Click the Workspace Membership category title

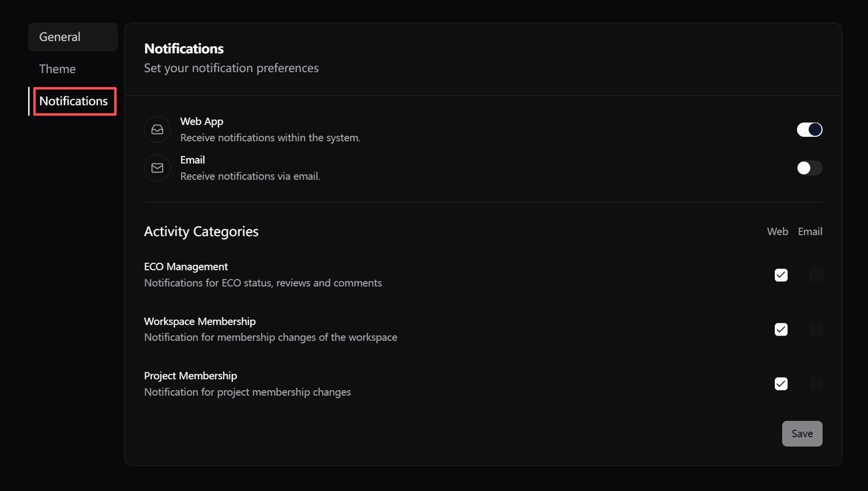pos(200,321)
